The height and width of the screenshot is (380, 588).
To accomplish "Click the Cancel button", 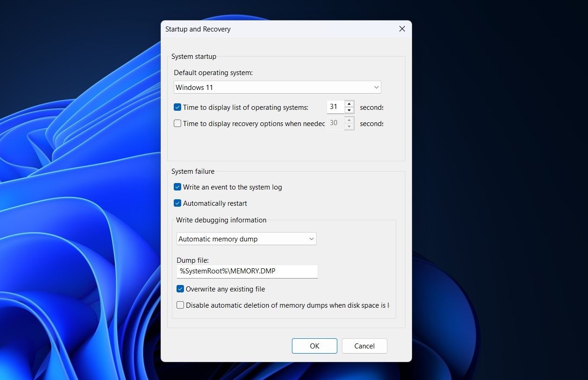I will pyautogui.click(x=365, y=346).
